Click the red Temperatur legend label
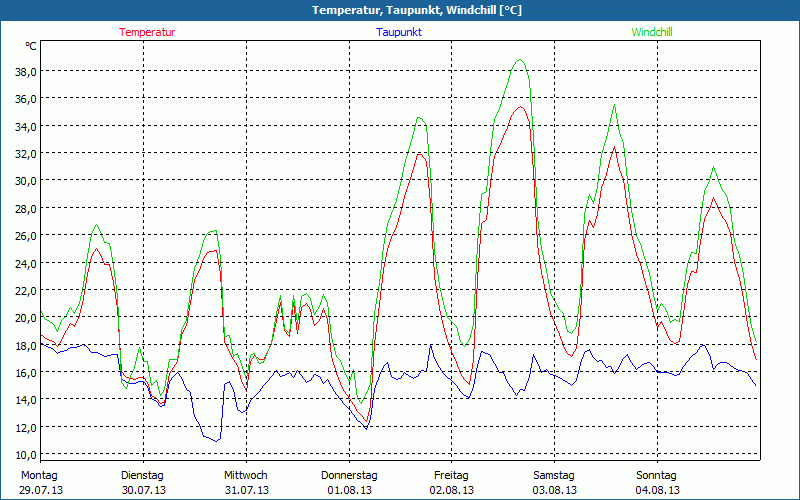The height and width of the screenshot is (500, 800). [x=147, y=32]
